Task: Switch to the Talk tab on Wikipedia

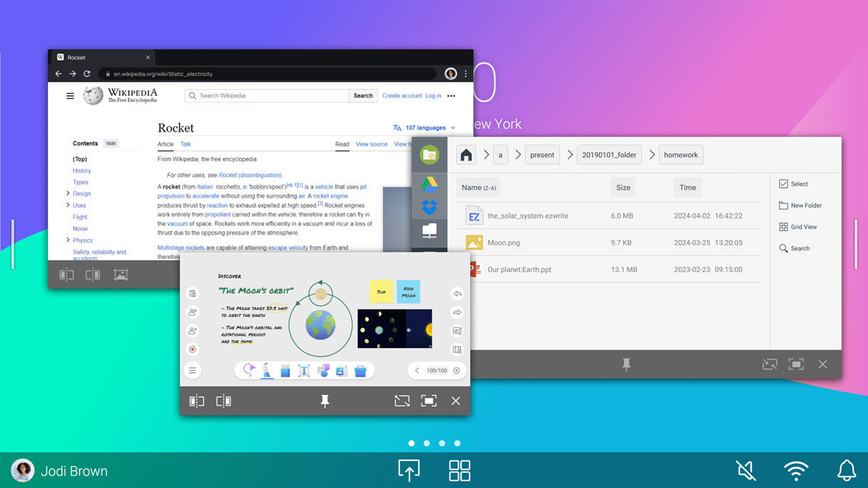Action: (x=186, y=144)
